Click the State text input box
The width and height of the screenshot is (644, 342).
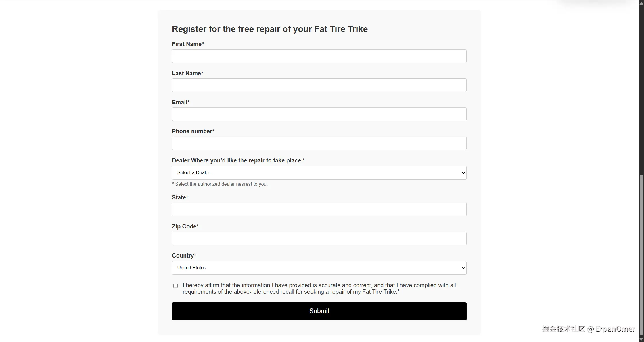tap(319, 210)
